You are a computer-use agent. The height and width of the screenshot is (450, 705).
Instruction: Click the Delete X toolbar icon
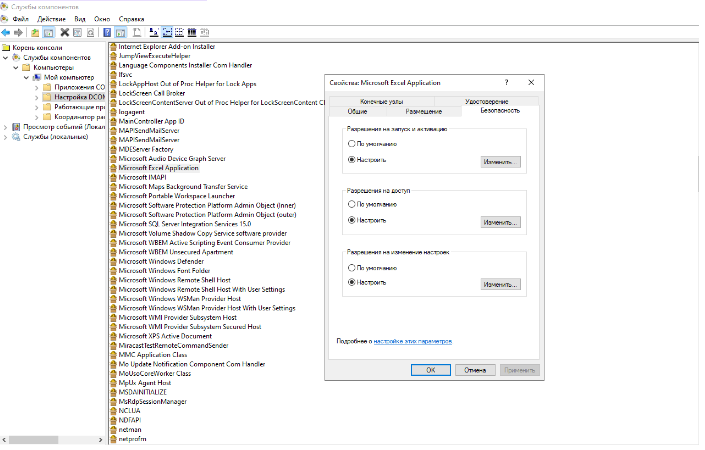(63, 32)
